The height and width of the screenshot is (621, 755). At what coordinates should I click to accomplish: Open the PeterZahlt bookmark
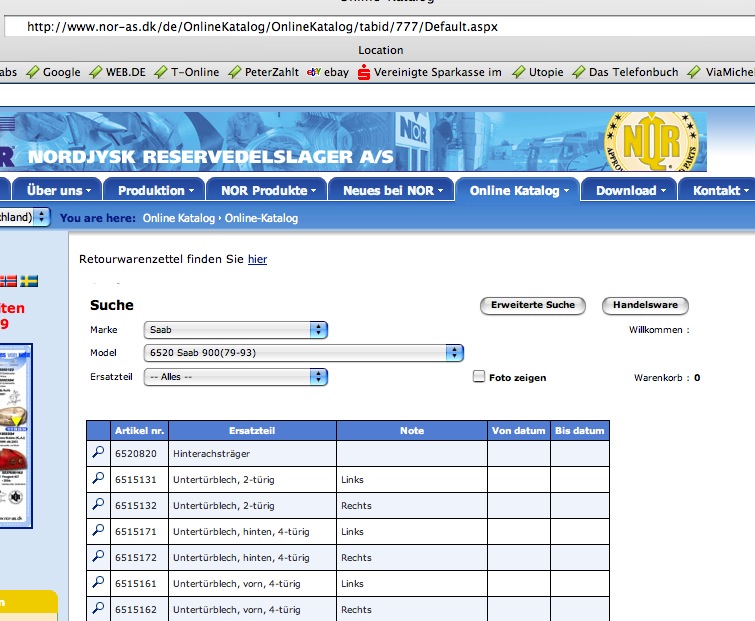point(263,72)
